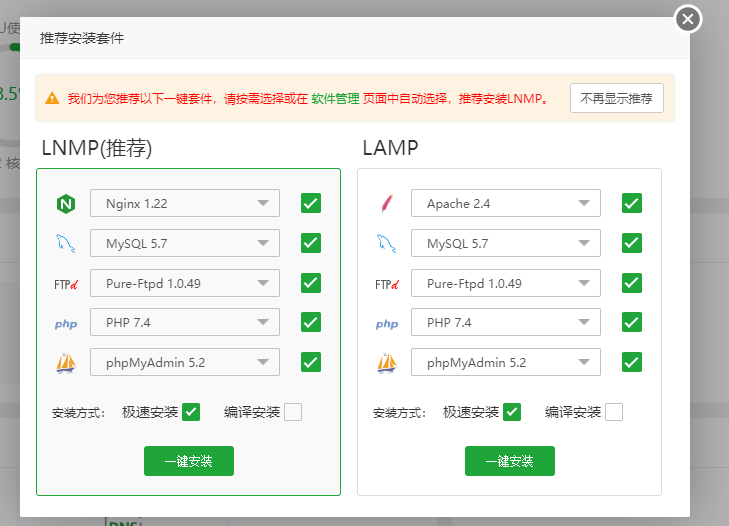
Task: Open LNMP PHP 7.4 version dropdown
Action: coord(185,322)
